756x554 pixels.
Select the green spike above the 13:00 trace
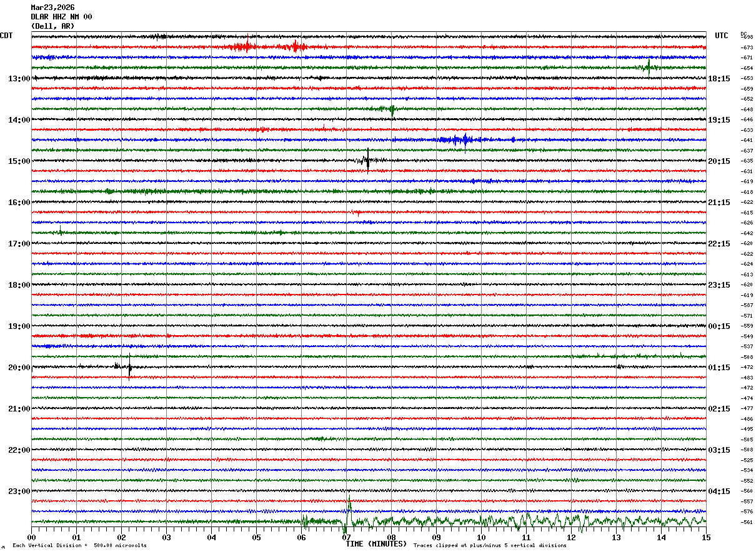pos(649,66)
